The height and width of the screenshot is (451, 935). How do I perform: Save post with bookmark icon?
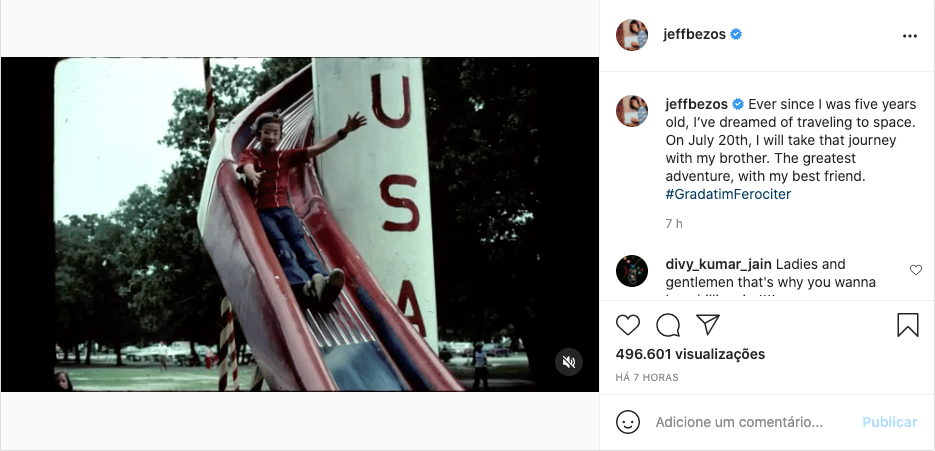pos(908,325)
